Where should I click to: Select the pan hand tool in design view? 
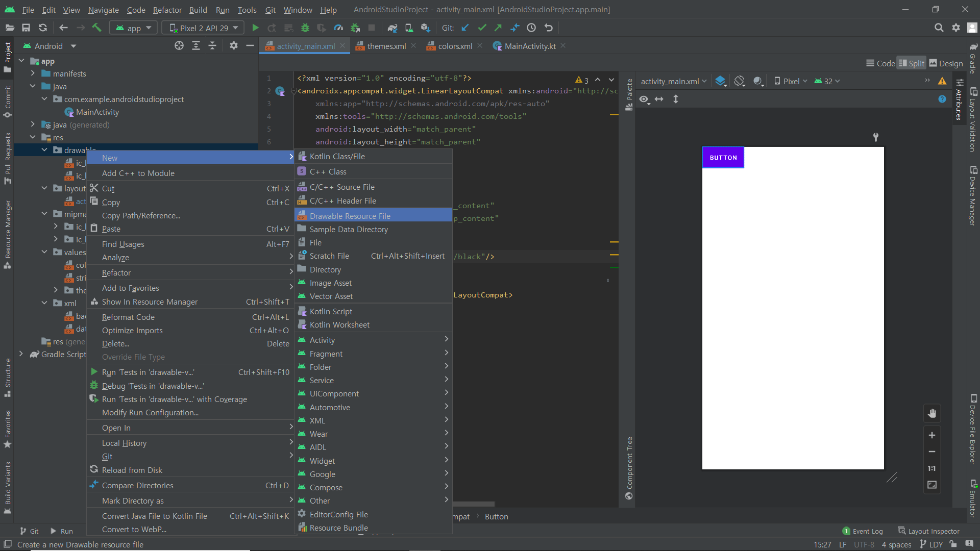click(932, 414)
